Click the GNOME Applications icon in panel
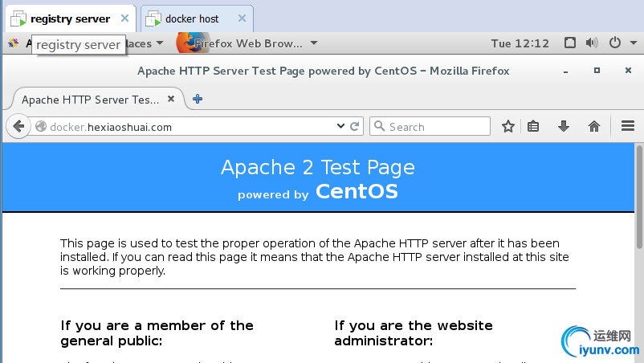 tap(13, 43)
